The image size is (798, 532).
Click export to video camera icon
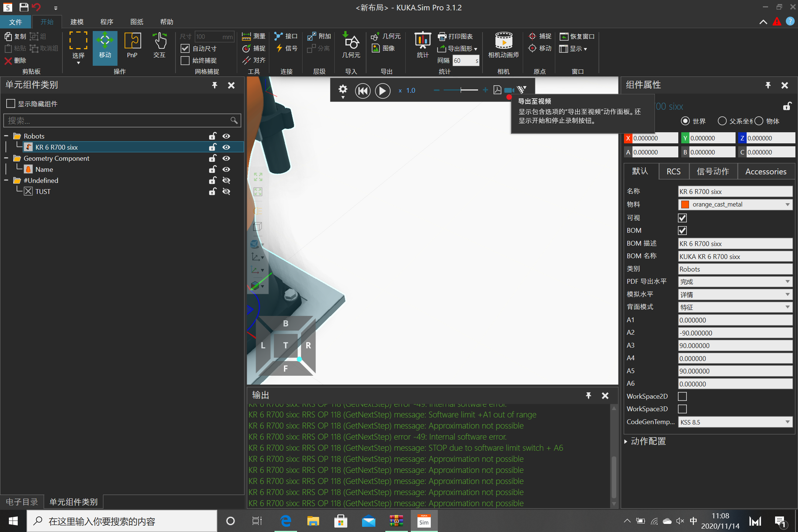509,91
